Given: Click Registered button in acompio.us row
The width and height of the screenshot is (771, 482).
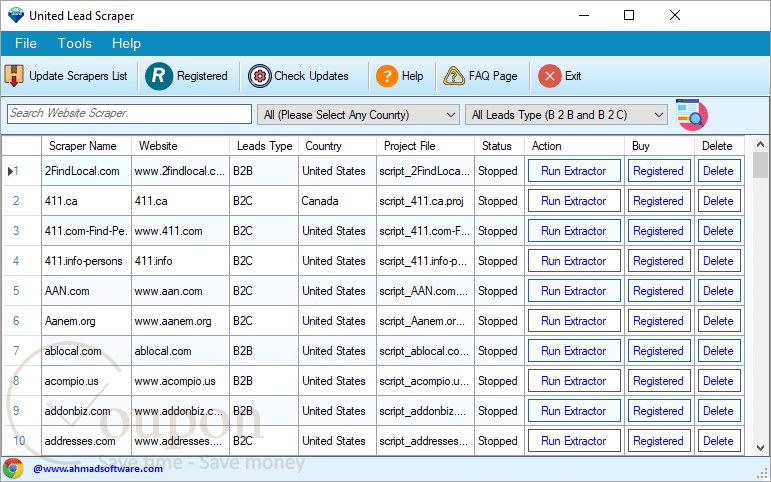Looking at the screenshot, I should 659,381.
